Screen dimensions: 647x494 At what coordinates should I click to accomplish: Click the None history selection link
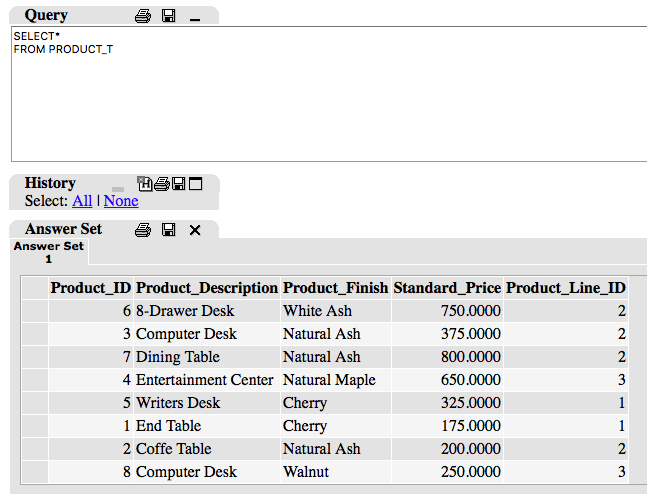click(121, 201)
